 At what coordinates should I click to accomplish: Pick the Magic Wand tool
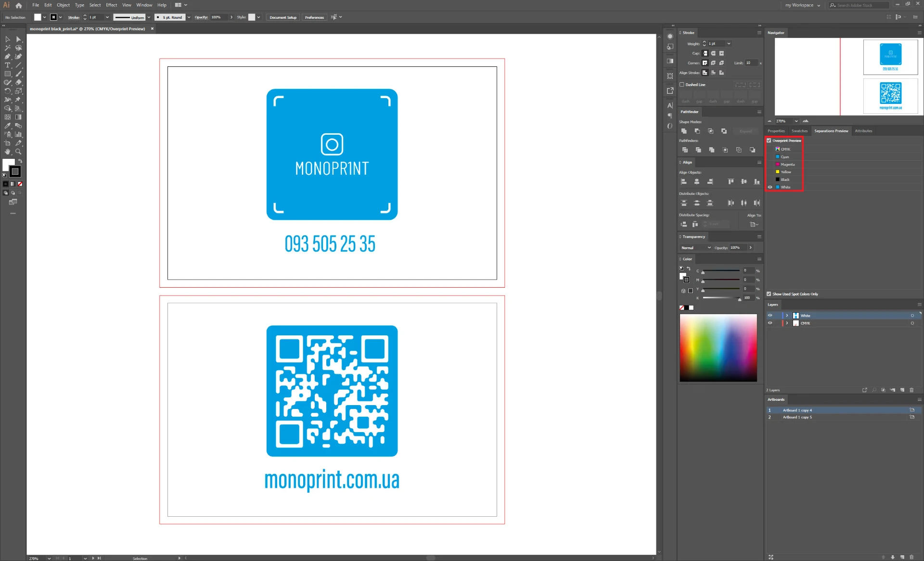(8, 48)
